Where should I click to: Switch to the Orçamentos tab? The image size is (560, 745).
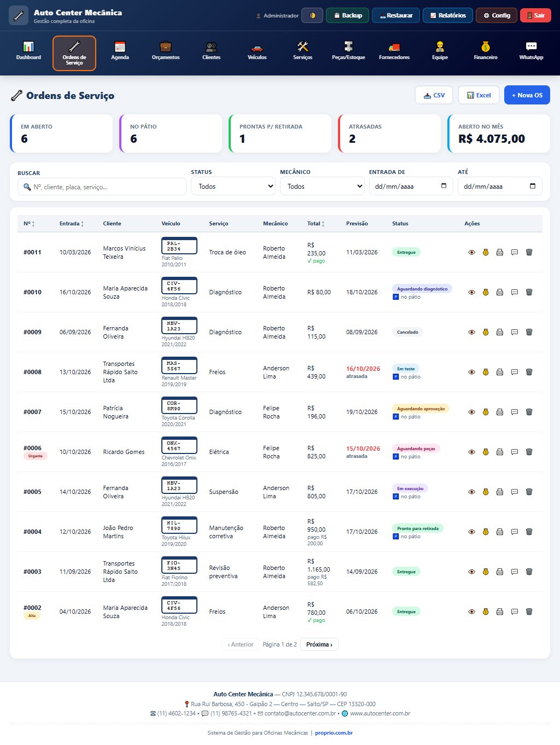pyautogui.click(x=166, y=51)
